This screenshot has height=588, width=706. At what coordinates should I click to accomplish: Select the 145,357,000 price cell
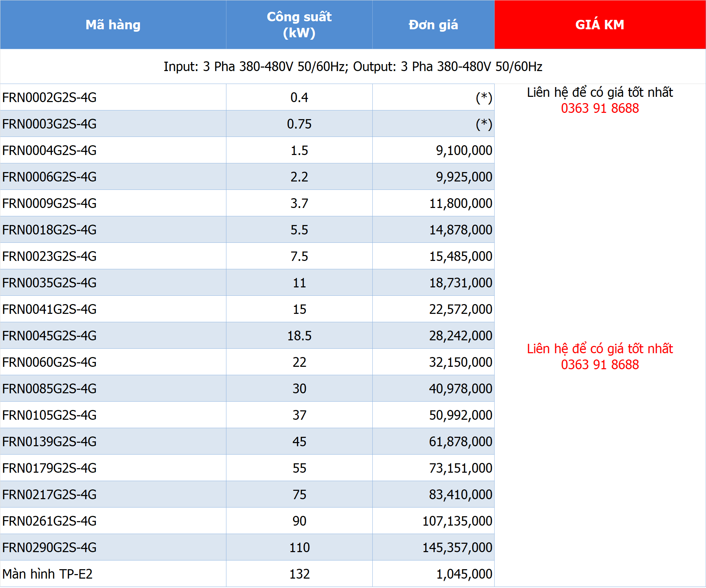coord(433,547)
